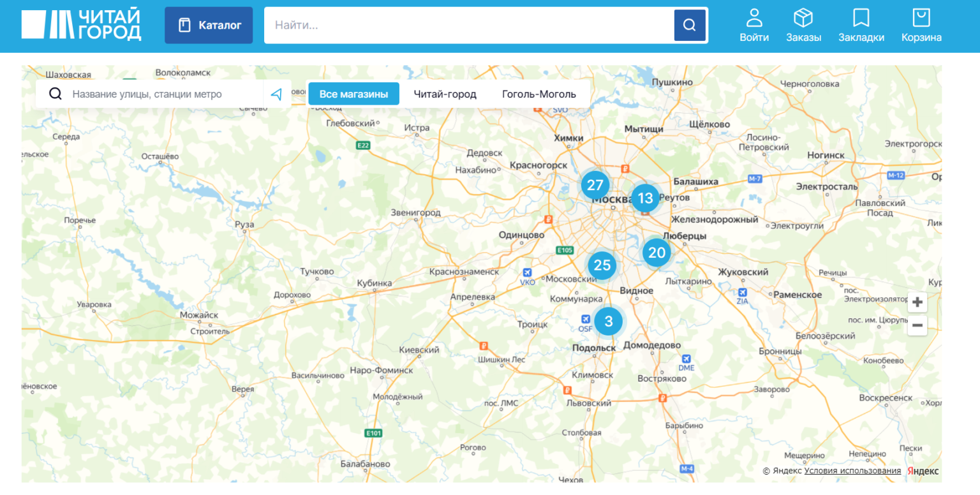
Task: Click the Одинцово city label
Action: pos(521,235)
